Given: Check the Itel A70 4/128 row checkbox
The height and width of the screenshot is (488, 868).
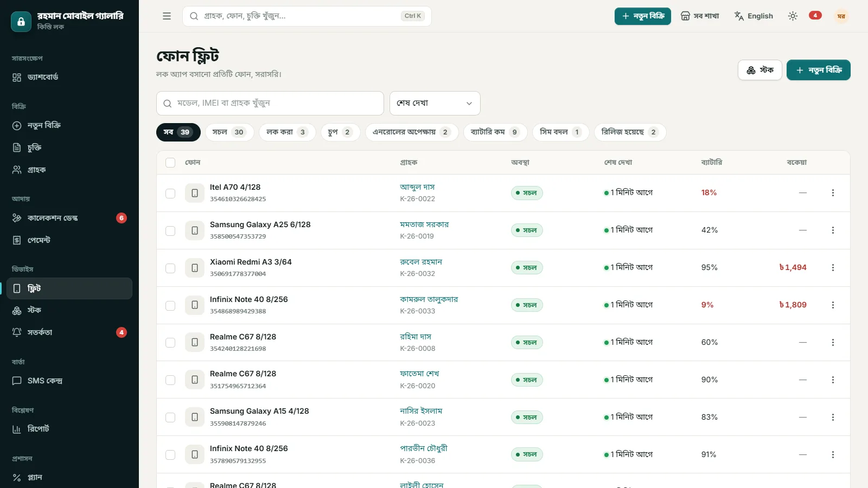Looking at the screenshot, I should (x=170, y=194).
